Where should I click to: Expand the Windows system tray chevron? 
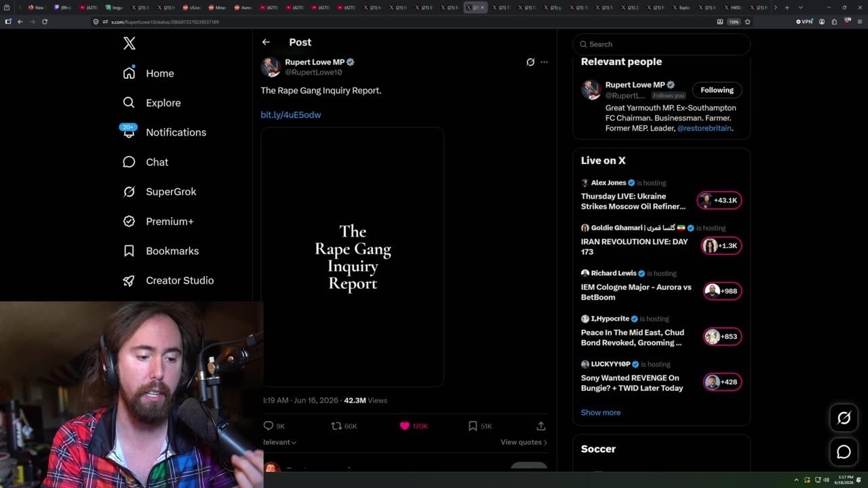coord(797,480)
